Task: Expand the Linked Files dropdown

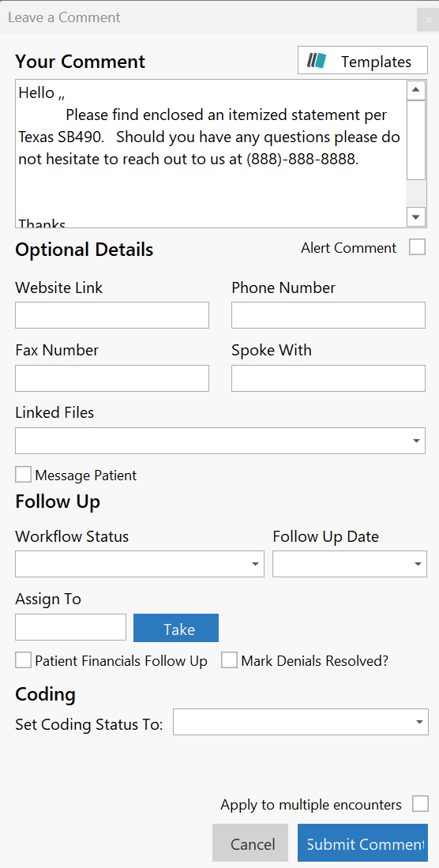Action: (x=220, y=441)
